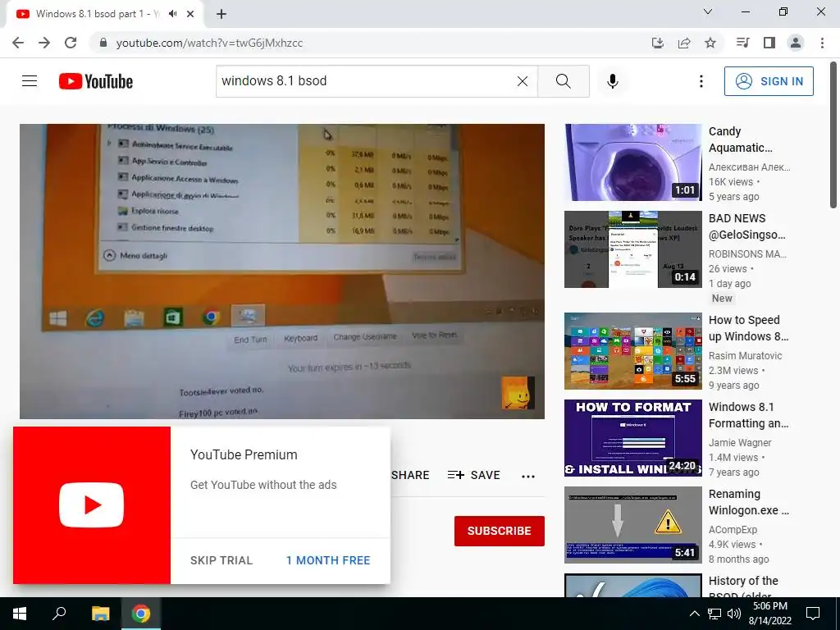Image resolution: width=840 pixels, height=630 pixels.
Task: Clear the search box with X icon
Action: [523, 81]
